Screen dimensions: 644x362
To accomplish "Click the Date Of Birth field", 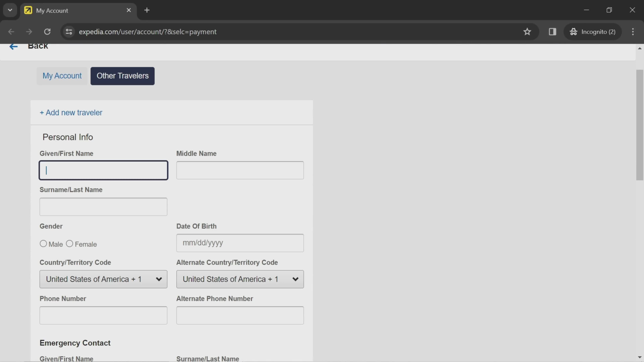I will (240, 243).
